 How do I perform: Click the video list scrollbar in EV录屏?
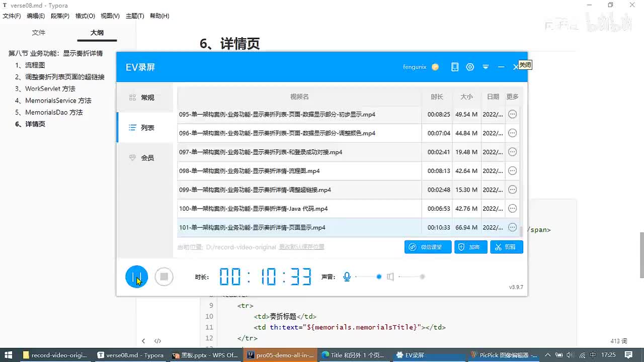pyautogui.click(x=521, y=231)
